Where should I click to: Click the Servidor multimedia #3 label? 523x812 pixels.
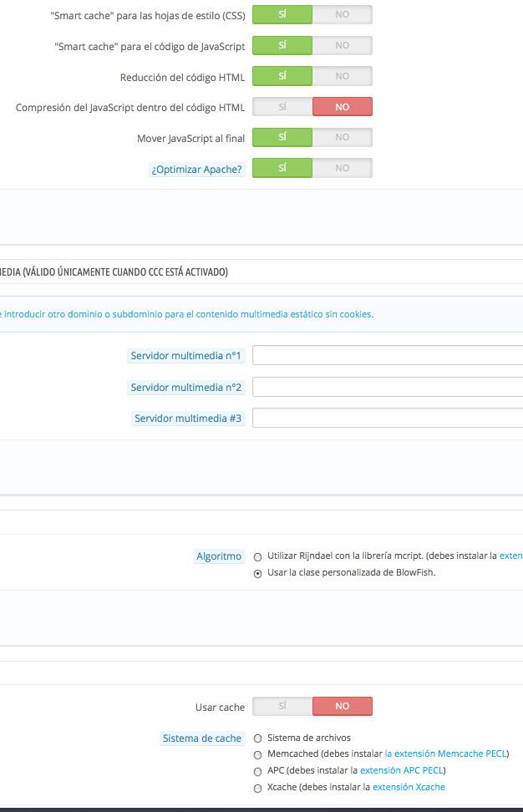point(188,419)
